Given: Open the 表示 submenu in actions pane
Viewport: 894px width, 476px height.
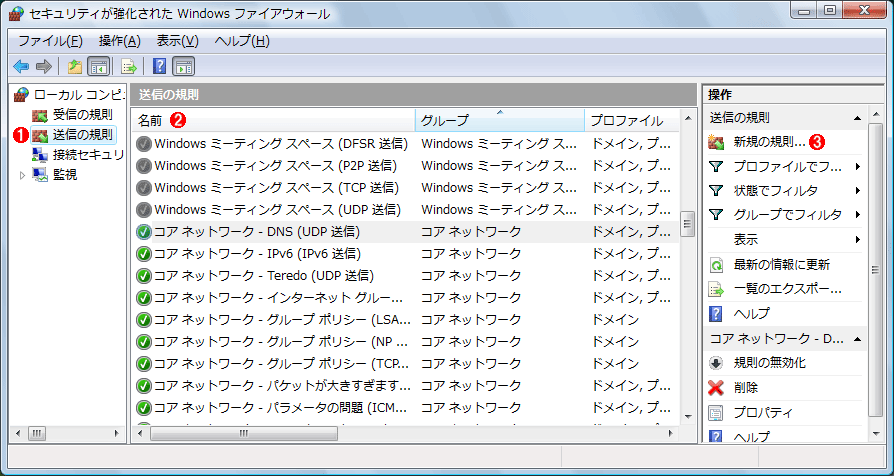Looking at the screenshot, I should click(785, 239).
